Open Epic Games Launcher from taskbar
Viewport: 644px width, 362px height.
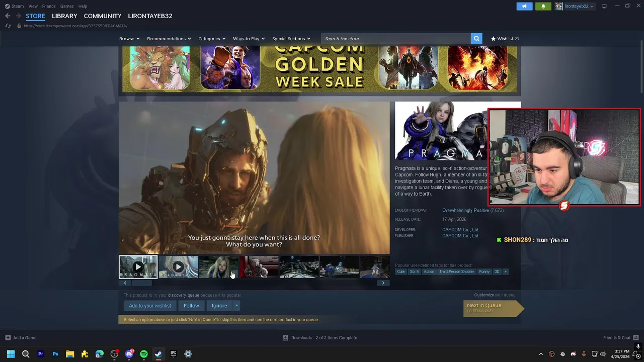[x=173, y=354]
